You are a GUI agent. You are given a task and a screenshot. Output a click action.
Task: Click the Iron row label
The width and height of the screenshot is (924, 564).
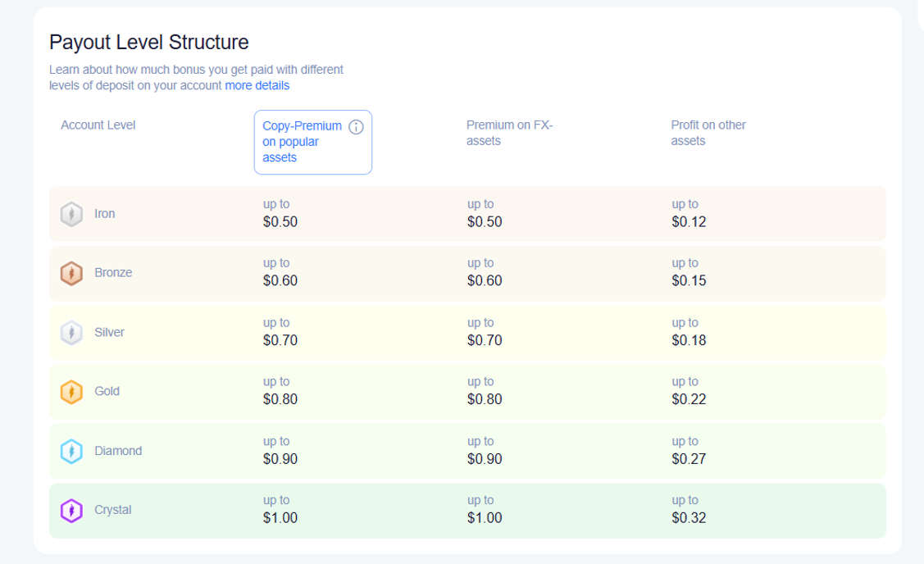pyautogui.click(x=104, y=214)
